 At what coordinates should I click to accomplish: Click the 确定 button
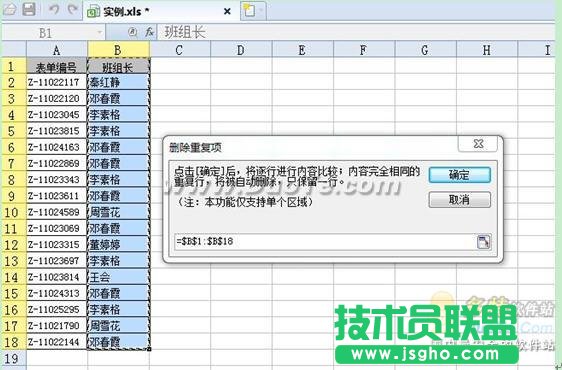(x=459, y=175)
